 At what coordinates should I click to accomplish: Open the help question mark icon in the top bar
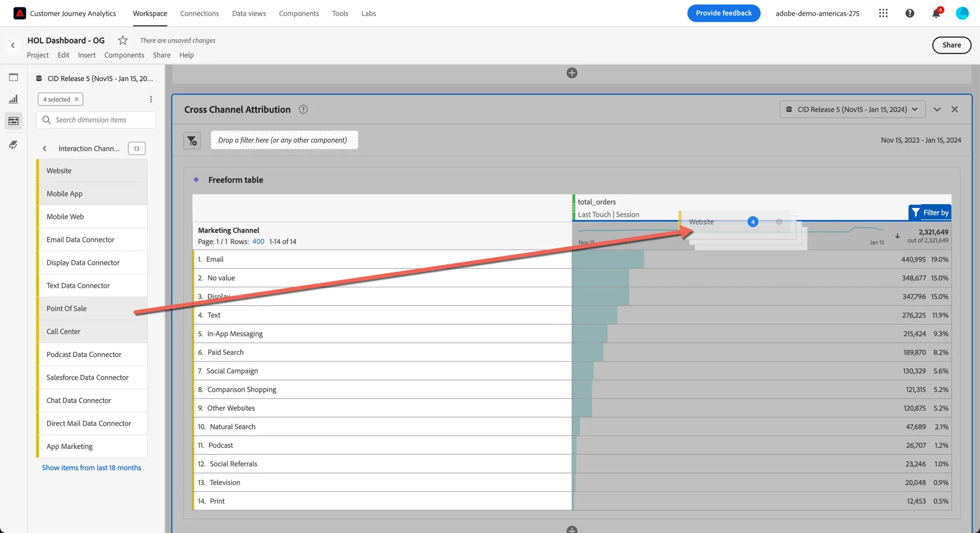[910, 13]
